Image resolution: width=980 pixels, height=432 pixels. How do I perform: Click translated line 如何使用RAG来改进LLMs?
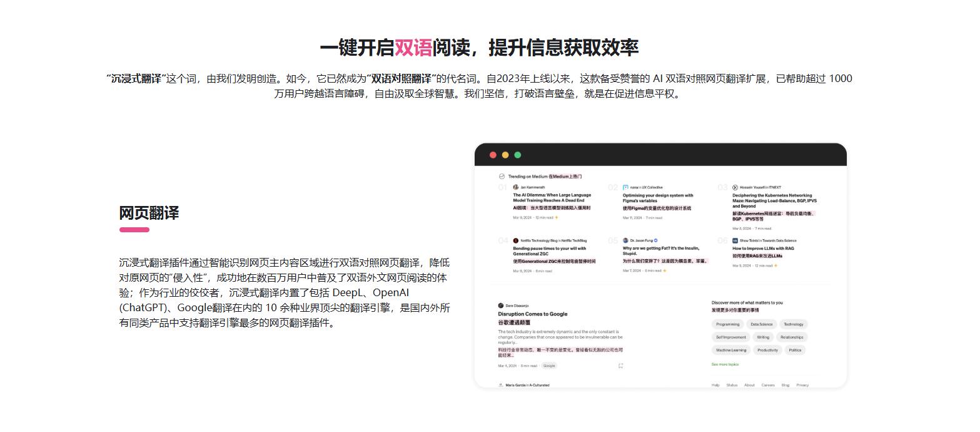(x=757, y=256)
